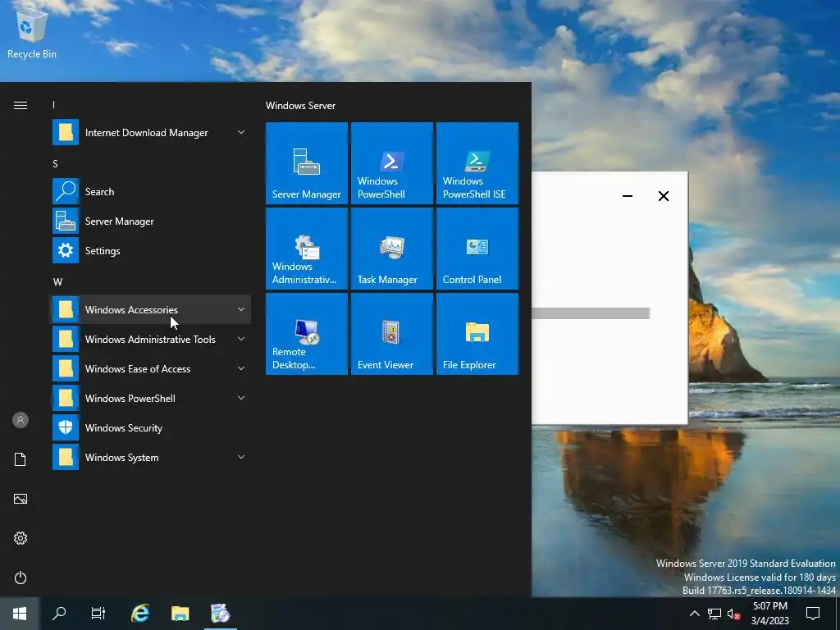This screenshot has width=840, height=630.
Task: Launch the Event Viewer tile
Action: point(391,334)
